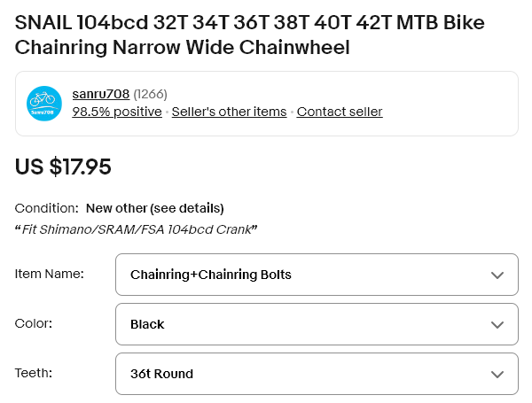Click the Item Name field label
This screenshot has height=403, width=532.
pos(50,274)
